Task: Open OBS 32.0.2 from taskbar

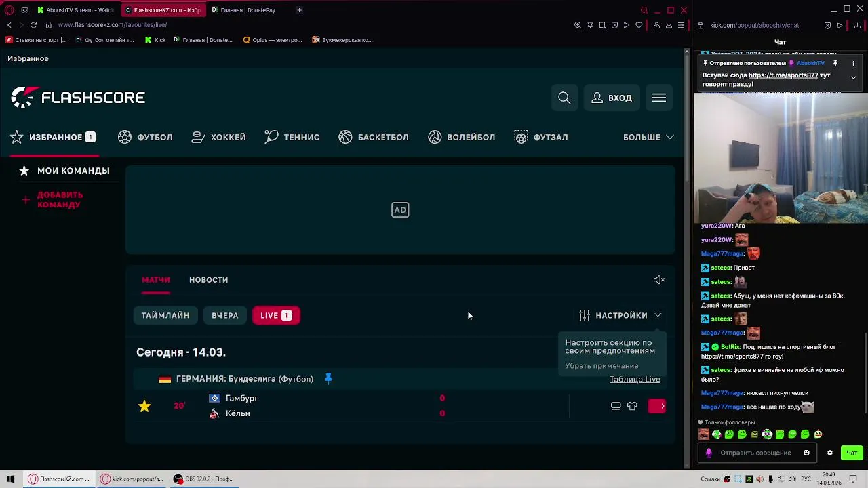Action: coord(203,479)
